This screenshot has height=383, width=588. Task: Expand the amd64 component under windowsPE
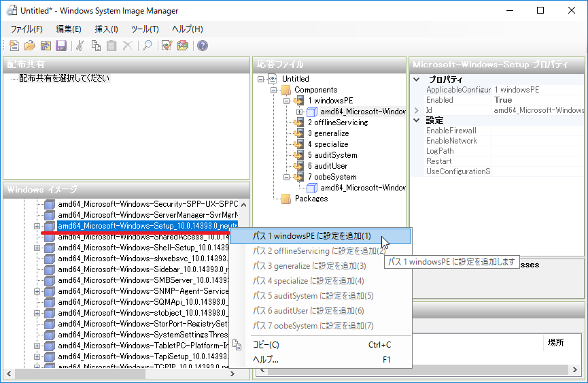point(299,112)
